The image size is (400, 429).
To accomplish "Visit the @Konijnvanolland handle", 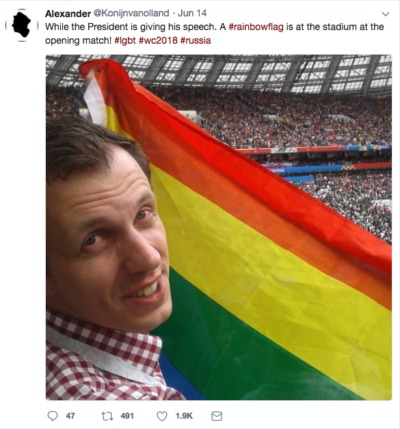I will click(131, 13).
